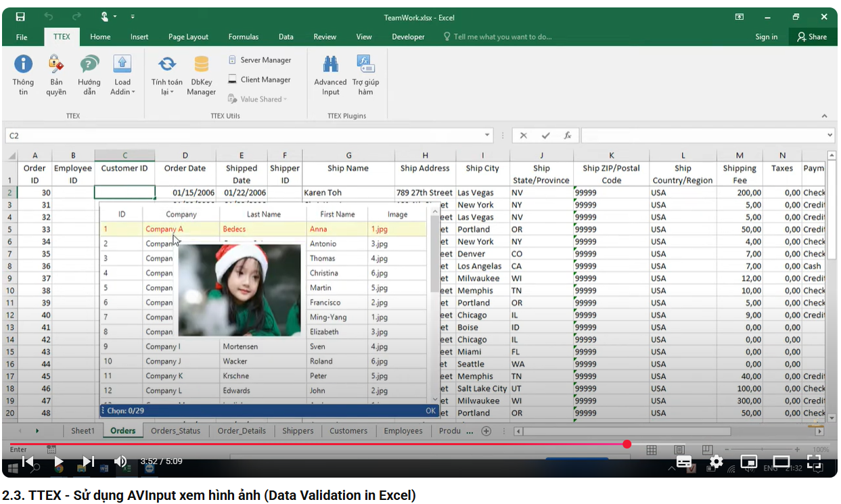Expand the Tính toán lại dropdown
This screenshot has width=841, height=504.
pos(166,74)
